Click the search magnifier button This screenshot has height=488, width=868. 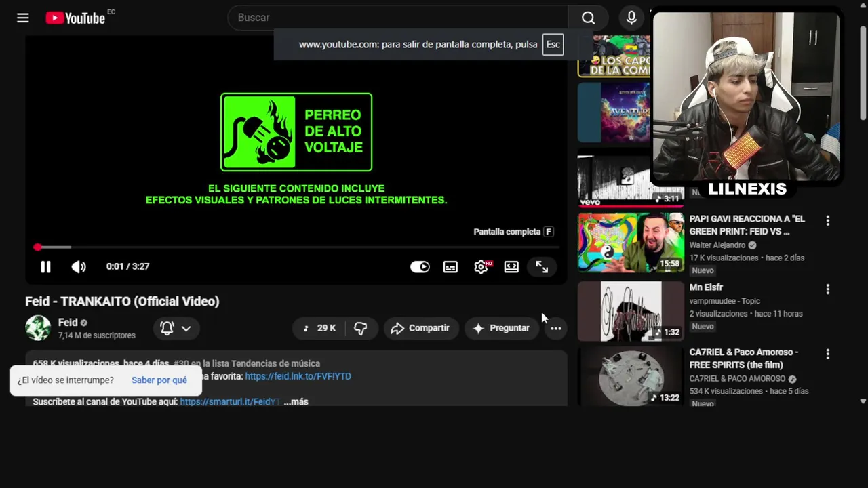pos(588,18)
